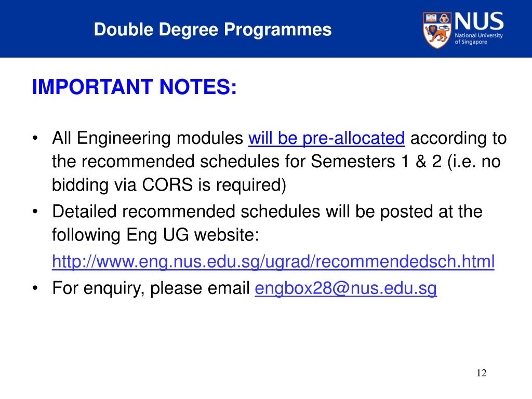The image size is (532, 399).
Task: Click the NUS wordmark text
Action: (479, 21)
